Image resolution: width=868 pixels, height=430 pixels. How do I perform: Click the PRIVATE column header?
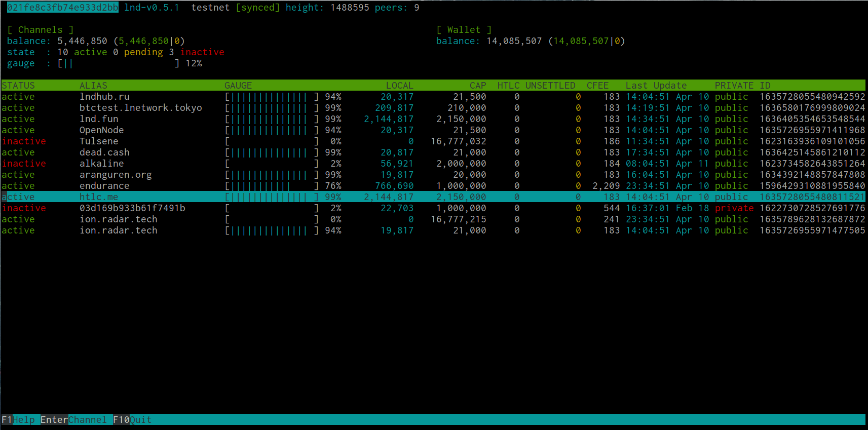click(734, 86)
